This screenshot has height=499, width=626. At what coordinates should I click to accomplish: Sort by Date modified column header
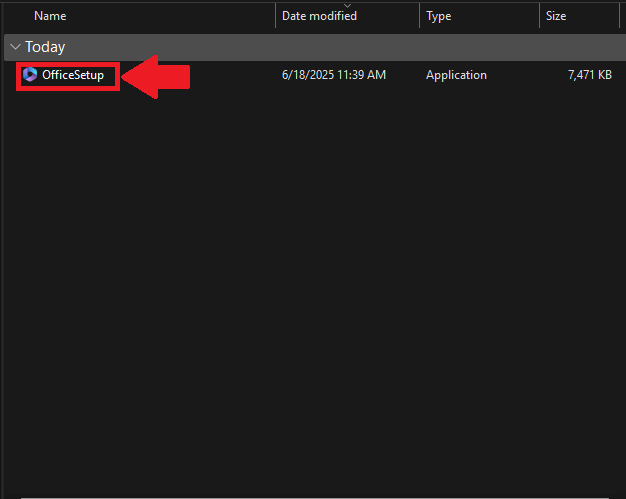319,16
